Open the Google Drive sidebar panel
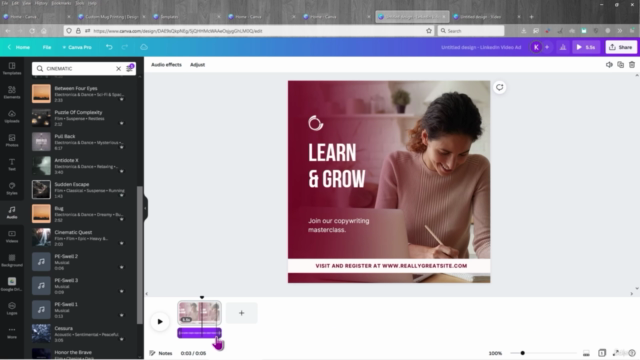The image size is (640, 360). click(12, 284)
